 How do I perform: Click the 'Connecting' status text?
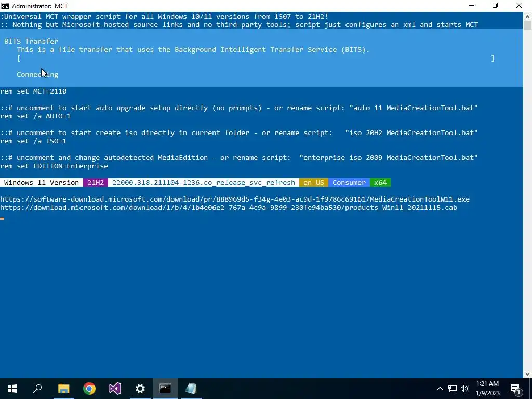click(x=37, y=75)
